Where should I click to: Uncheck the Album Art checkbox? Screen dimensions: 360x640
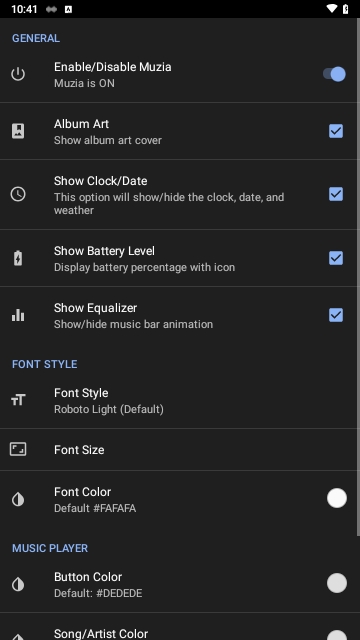[336, 131]
